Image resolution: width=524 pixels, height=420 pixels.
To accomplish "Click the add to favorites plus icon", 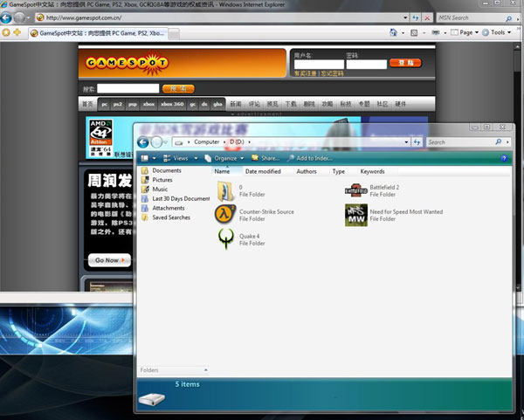I will 17,32.
